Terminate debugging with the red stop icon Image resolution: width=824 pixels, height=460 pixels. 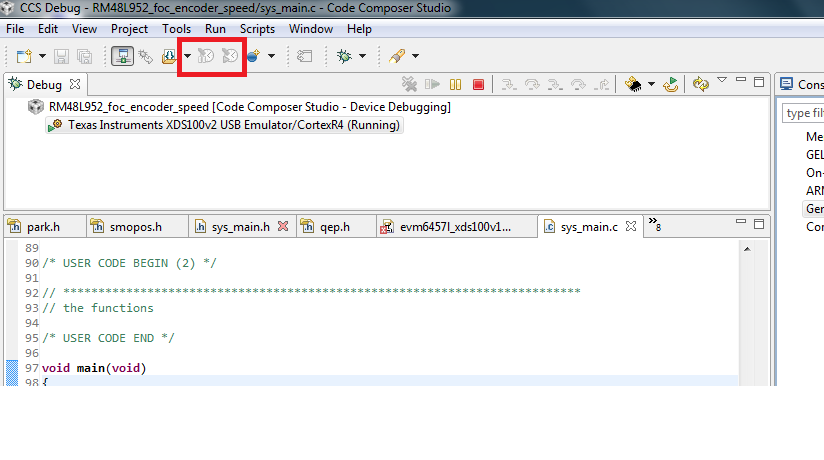pos(478,85)
